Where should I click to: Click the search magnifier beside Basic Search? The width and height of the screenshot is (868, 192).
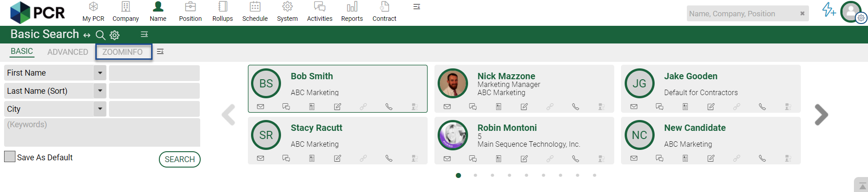100,35
